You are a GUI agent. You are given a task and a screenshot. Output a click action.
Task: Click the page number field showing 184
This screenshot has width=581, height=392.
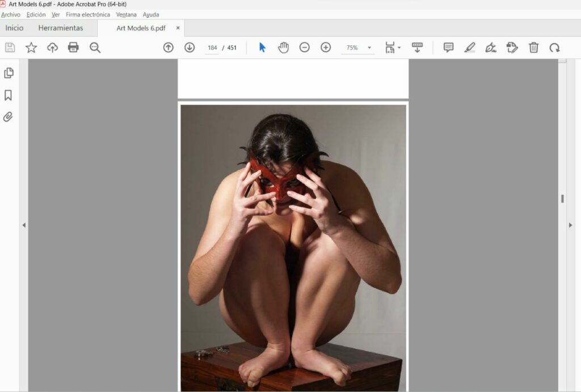(x=212, y=48)
